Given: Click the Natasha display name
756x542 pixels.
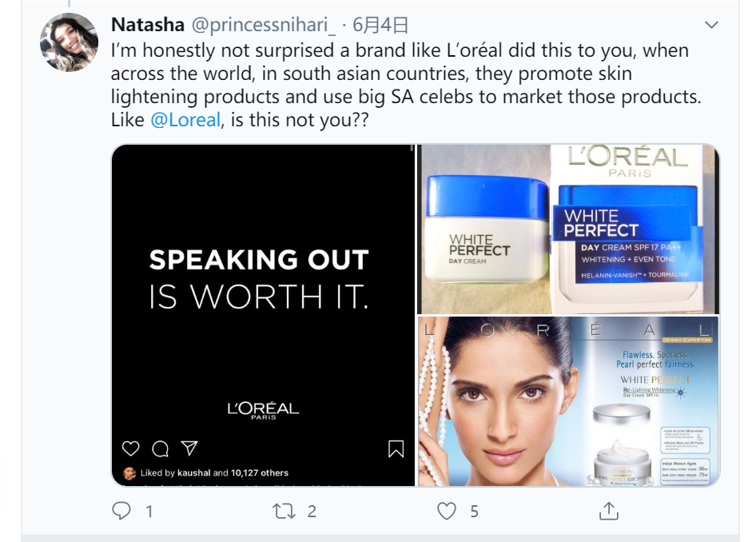Looking at the screenshot, I should 147,26.
